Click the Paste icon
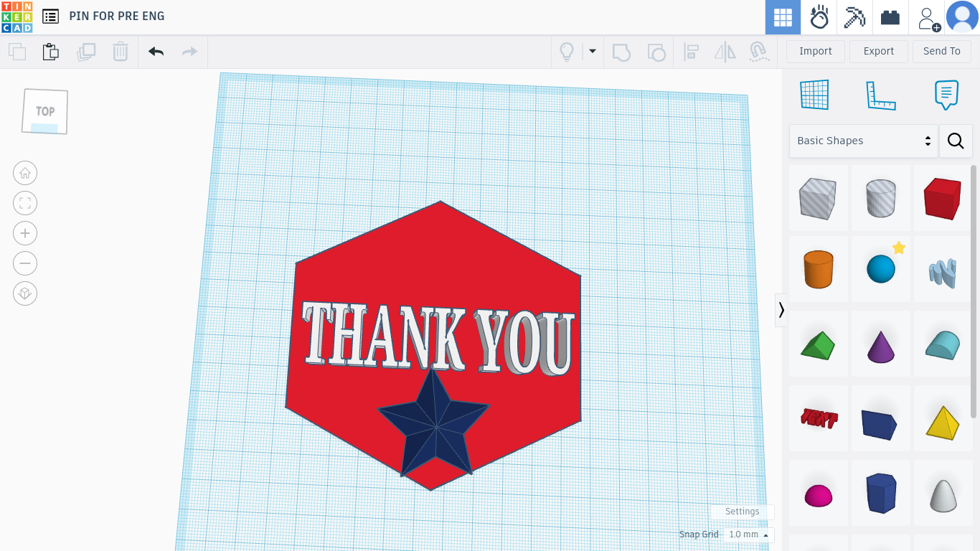This screenshot has height=551, width=980. tap(50, 52)
